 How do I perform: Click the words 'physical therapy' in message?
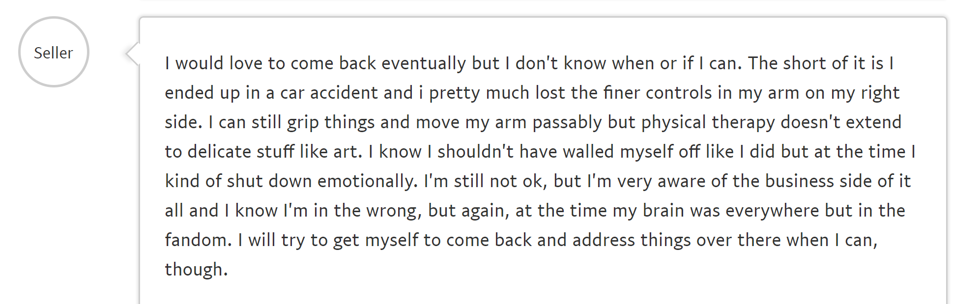tap(707, 122)
